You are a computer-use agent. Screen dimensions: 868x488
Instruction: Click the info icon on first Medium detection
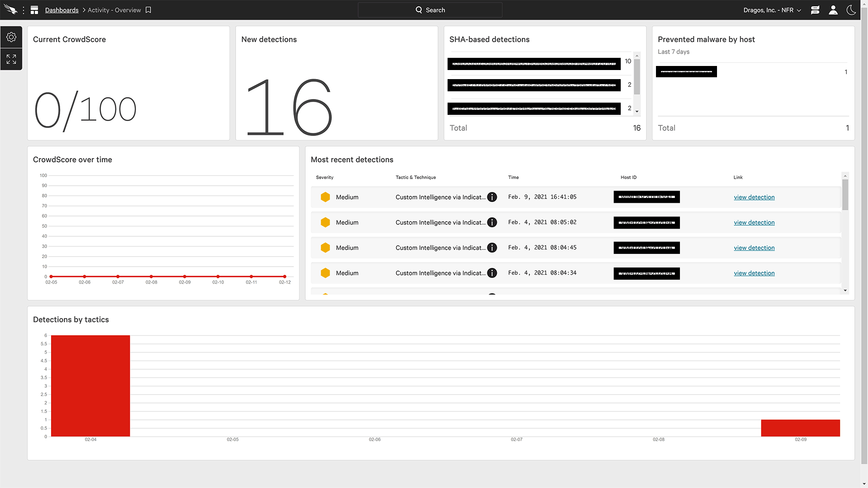tap(491, 197)
